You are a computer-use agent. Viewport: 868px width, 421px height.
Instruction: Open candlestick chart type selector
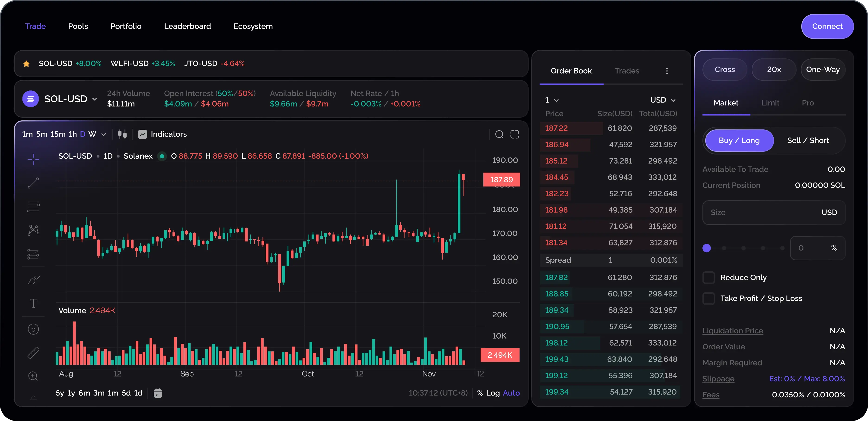pyautogui.click(x=122, y=134)
